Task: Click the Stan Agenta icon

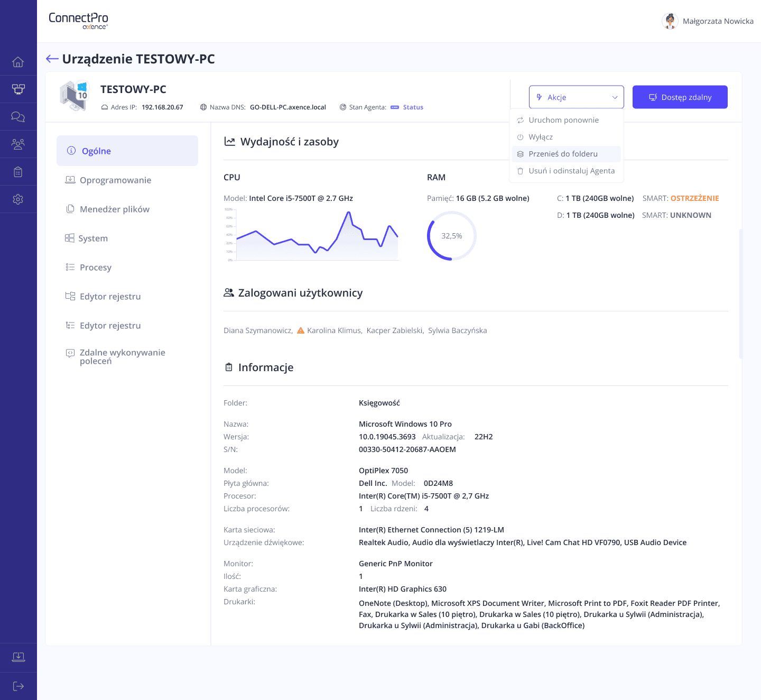Action: [x=343, y=107]
